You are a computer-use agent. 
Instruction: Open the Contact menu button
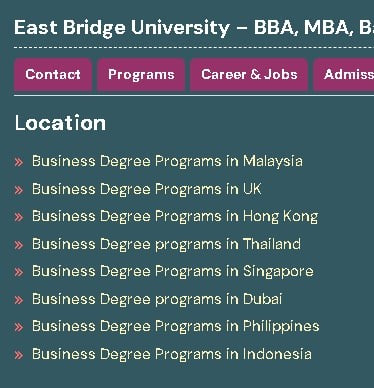(53, 75)
